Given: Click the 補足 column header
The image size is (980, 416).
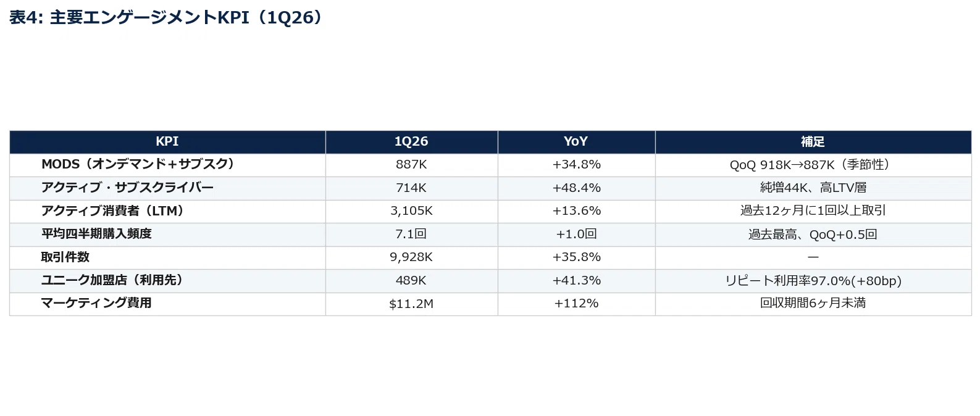Looking at the screenshot, I should tap(813, 142).
